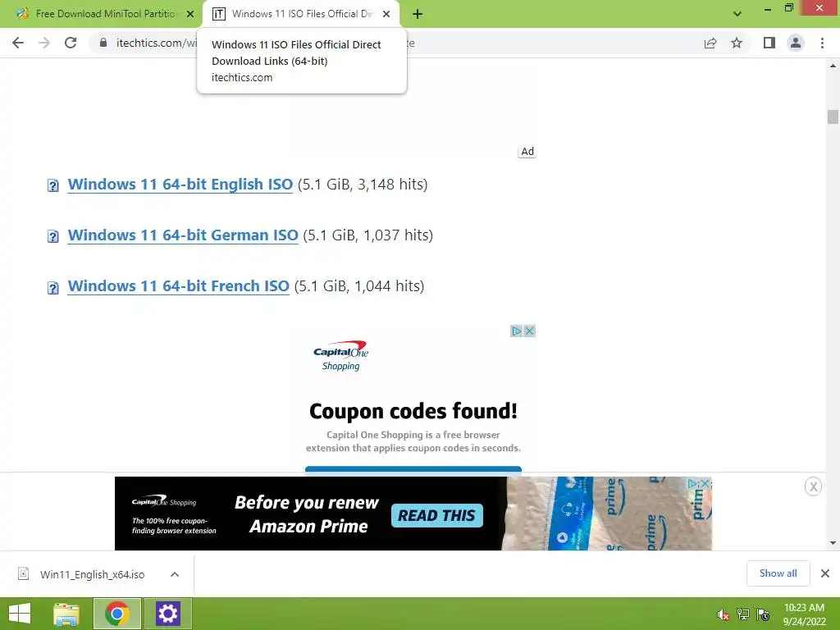The width and height of the screenshot is (840, 630).
Task: Open the tab search dropdown
Action: [737, 15]
